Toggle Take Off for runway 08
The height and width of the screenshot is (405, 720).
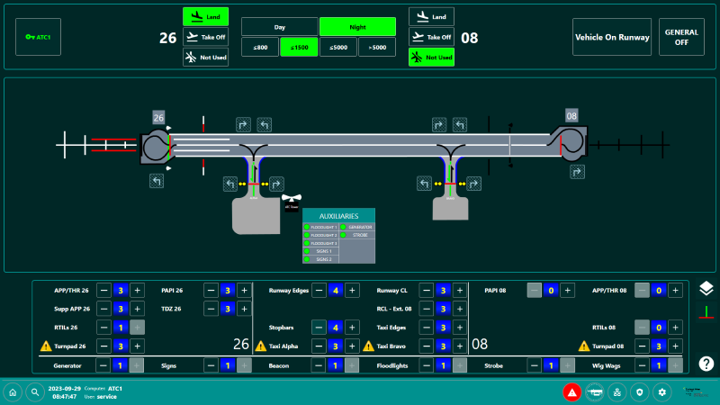pos(431,37)
